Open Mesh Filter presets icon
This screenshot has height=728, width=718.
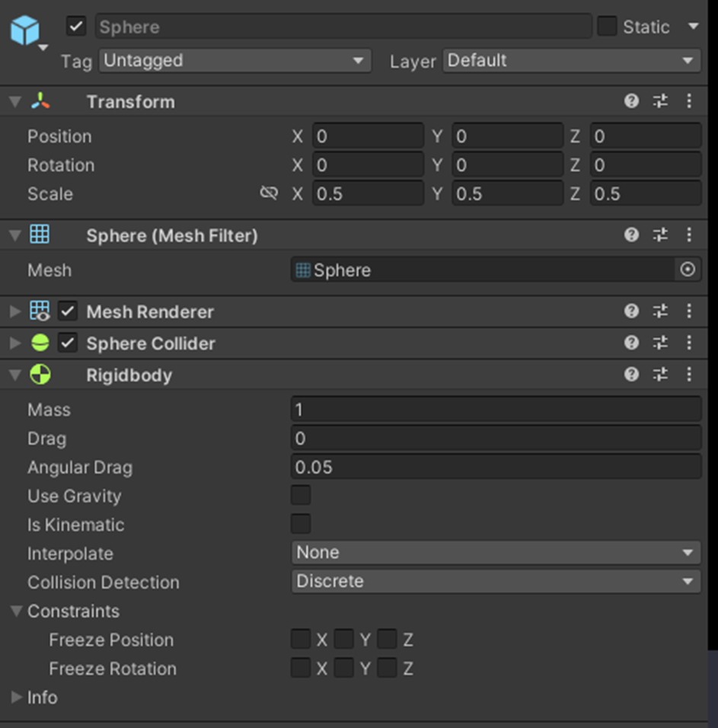(660, 235)
